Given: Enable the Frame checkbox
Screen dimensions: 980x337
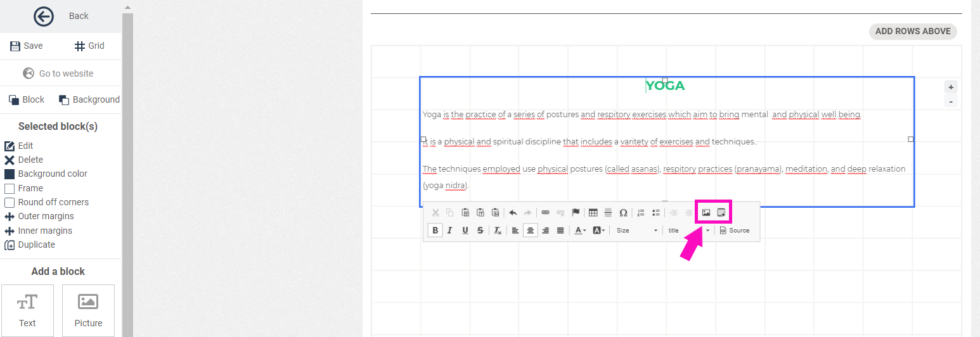Looking at the screenshot, I should 10,188.
